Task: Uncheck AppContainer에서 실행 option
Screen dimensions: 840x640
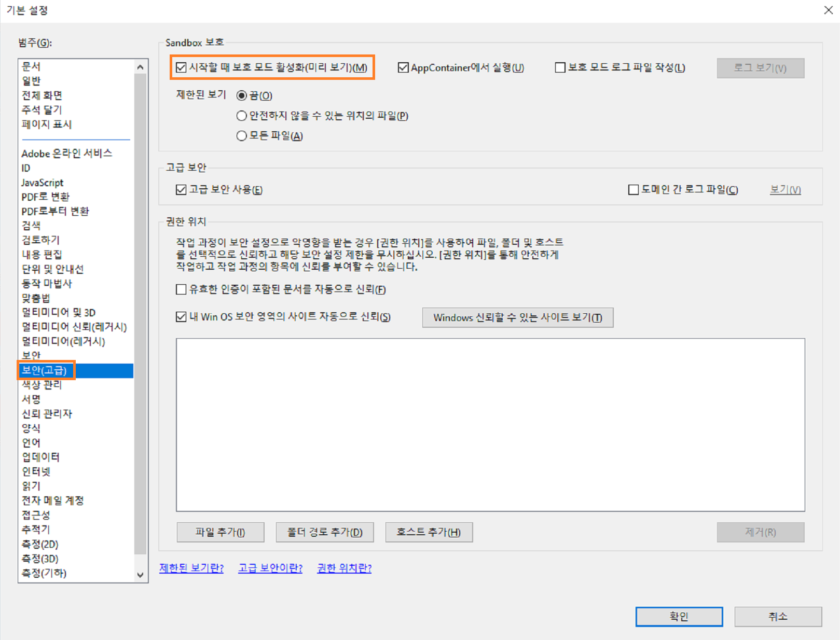Action: (x=403, y=67)
